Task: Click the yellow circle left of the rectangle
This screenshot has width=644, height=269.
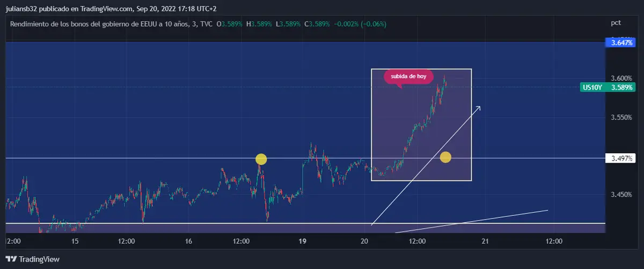Action: click(x=261, y=159)
